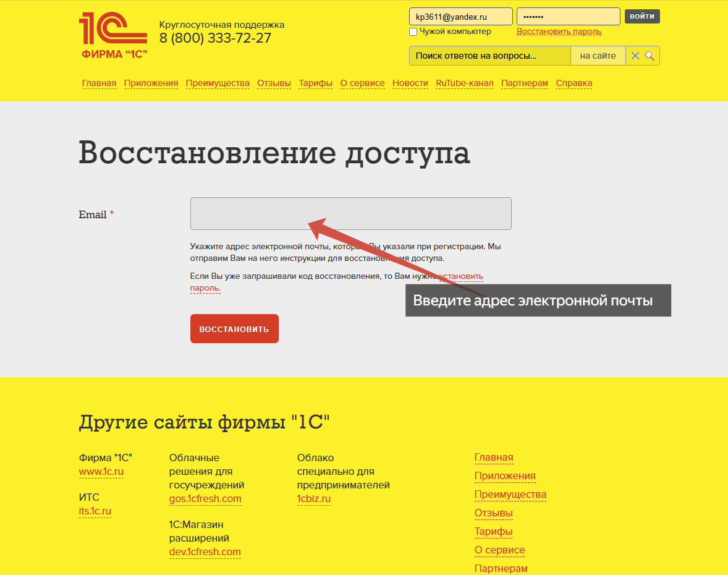Click the footer Главная link
The width and height of the screenshot is (728, 575).
[x=494, y=458]
